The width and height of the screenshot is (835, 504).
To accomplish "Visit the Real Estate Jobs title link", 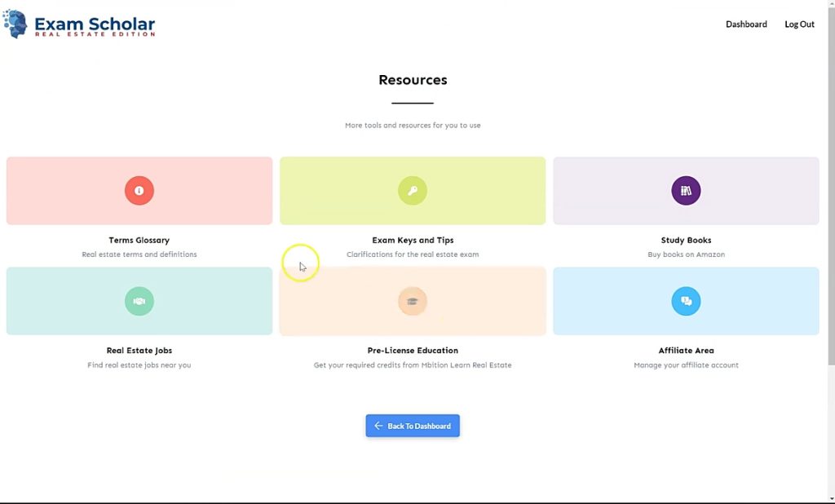I will 139,351.
